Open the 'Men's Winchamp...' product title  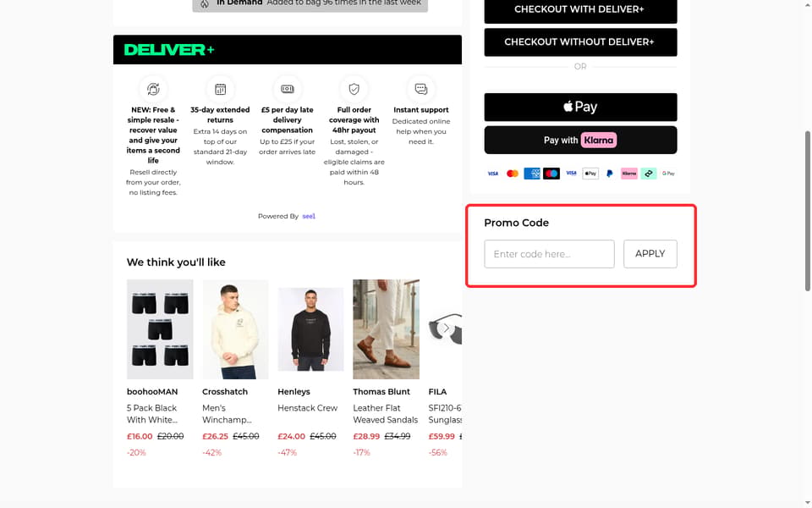click(227, 414)
